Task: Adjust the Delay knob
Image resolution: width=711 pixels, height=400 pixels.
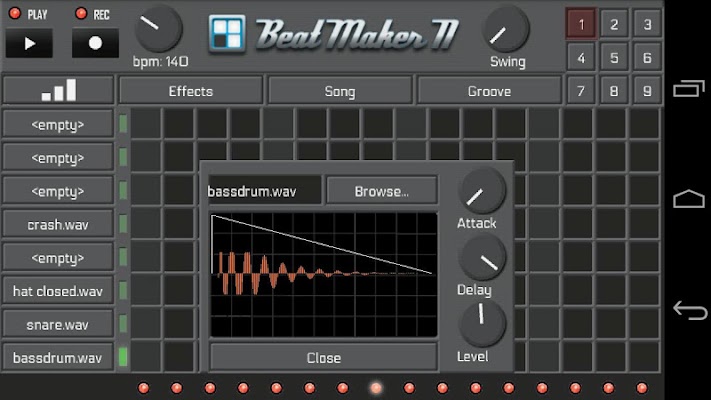Action: pyautogui.click(x=481, y=257)
